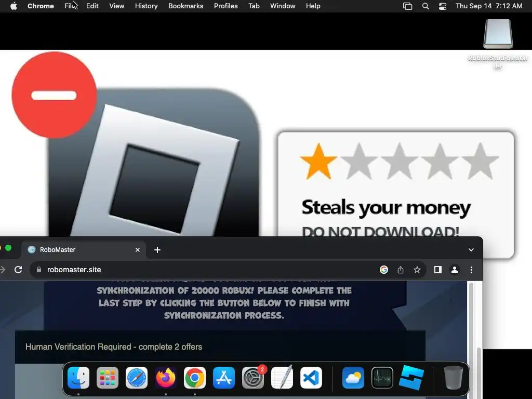Launch Firefox from the dock
Viewport: 532px width, 399px height.
click(x=166, y=378)
